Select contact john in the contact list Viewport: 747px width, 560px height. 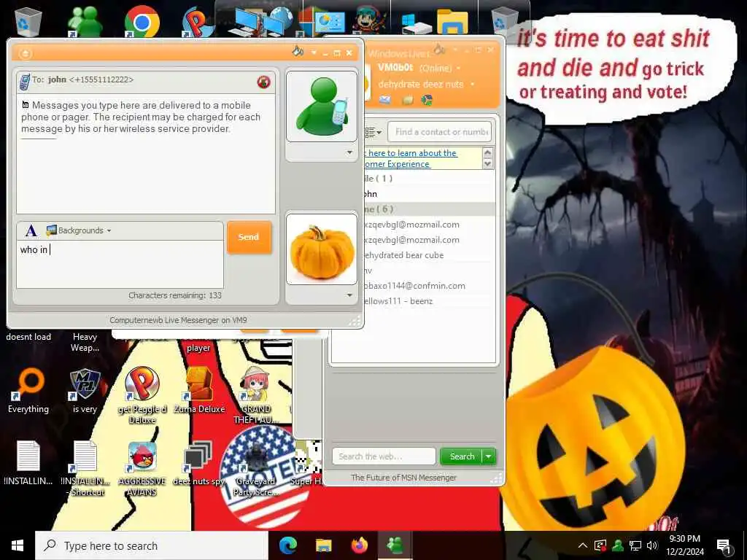click(x=371, y=194)
